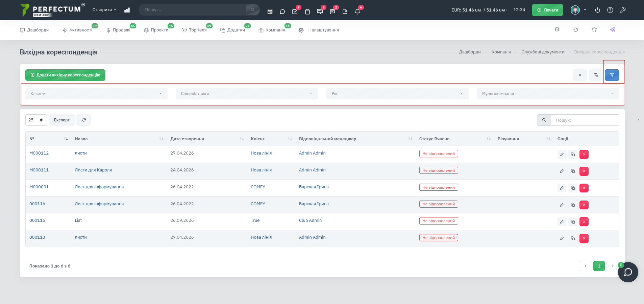Open the chat bubble icon in top bar
The image size is (644, 304).
(x=282, y=12)
